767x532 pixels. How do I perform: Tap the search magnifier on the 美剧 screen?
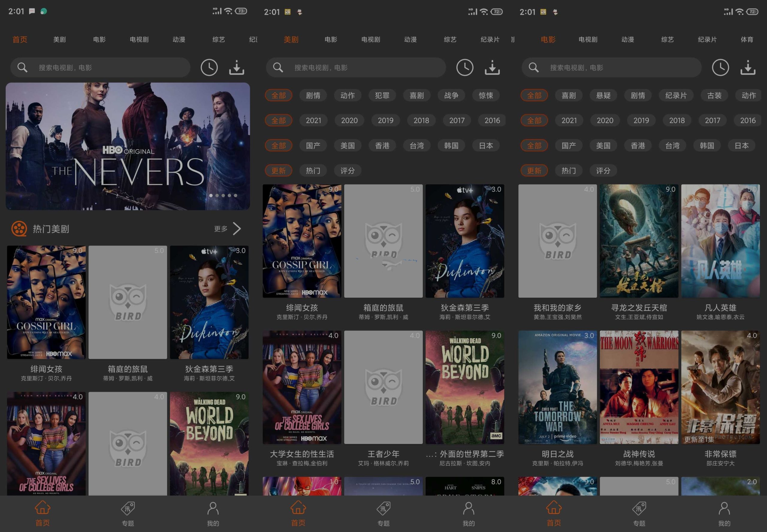(278, 68)
